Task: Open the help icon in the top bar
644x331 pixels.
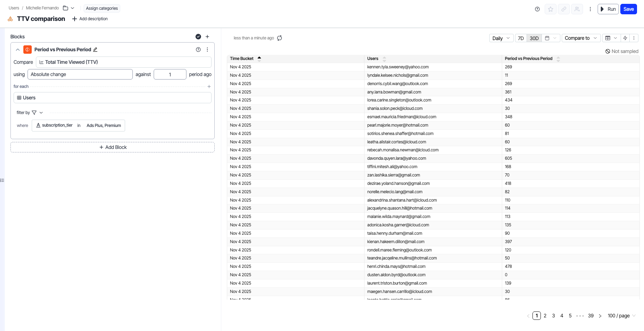Action: tap(537, 9)
